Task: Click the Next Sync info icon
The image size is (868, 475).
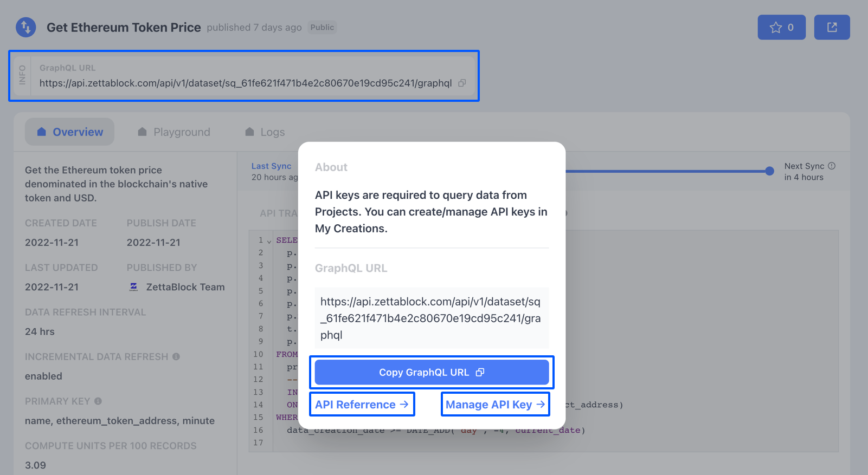Action: pyautogui.click(x=832, y=166)
